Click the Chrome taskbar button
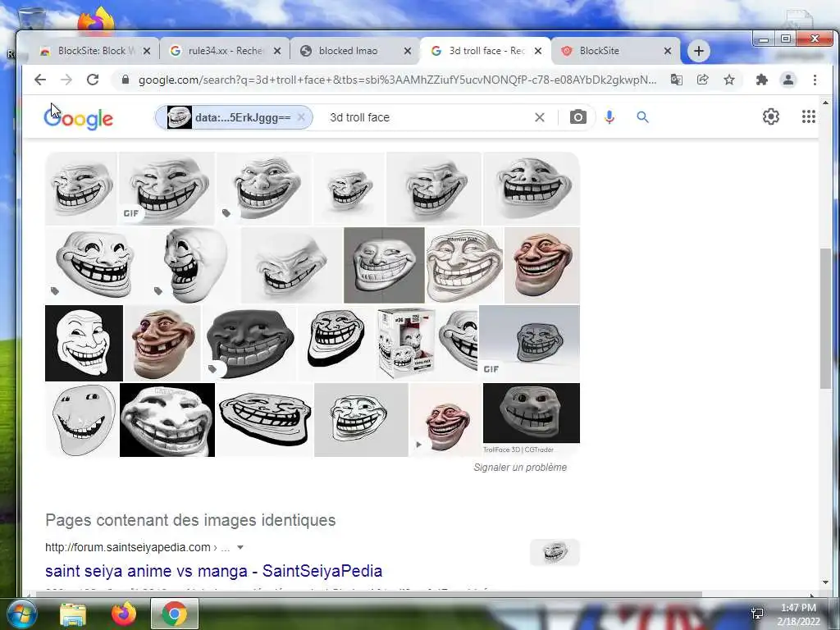Viewport: 840px width, 630px height. 175,614
